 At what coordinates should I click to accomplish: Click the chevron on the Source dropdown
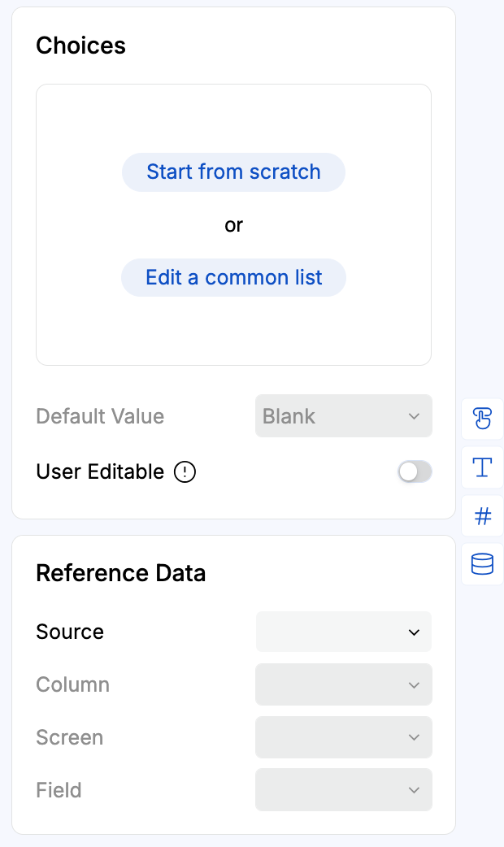[x=414, y=632]
